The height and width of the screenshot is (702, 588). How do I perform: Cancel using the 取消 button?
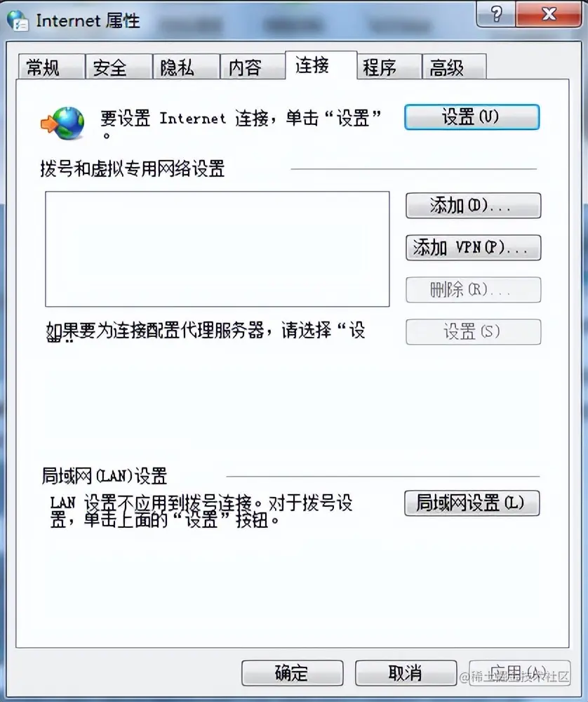tap(406, 673)
